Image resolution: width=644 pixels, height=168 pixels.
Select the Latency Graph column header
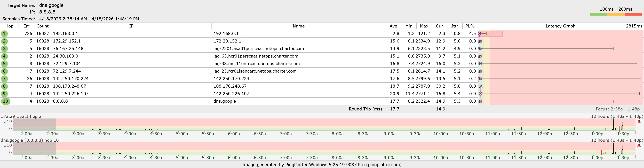pyautogui.click(x=560, y=26)
